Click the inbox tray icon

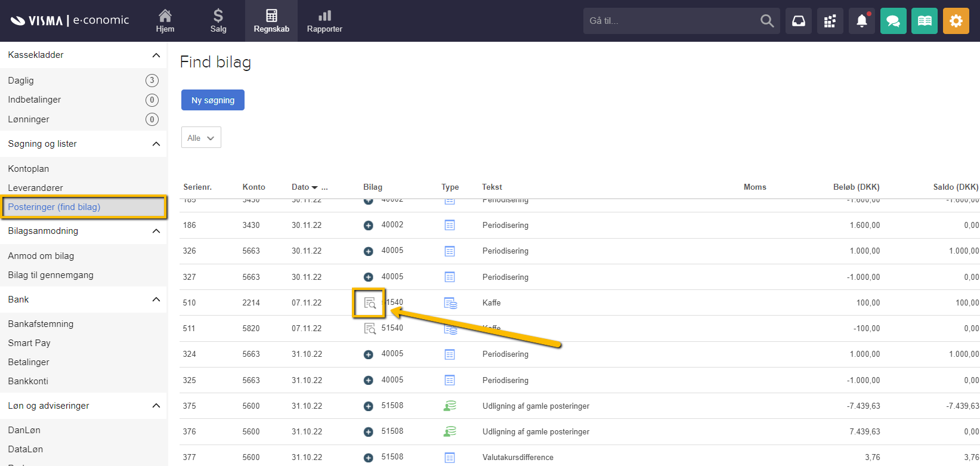(x=798, y=21)
